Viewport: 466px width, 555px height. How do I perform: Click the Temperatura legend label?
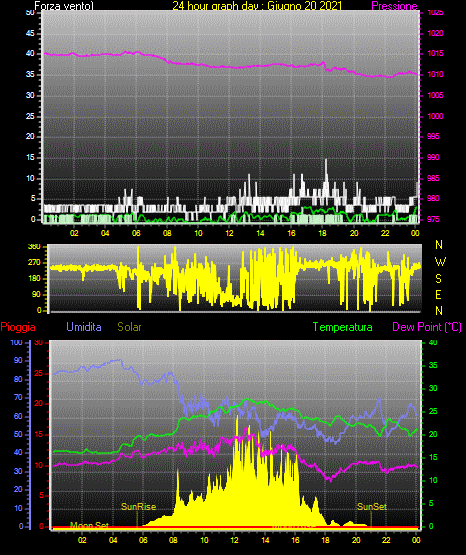click(342, 327)
